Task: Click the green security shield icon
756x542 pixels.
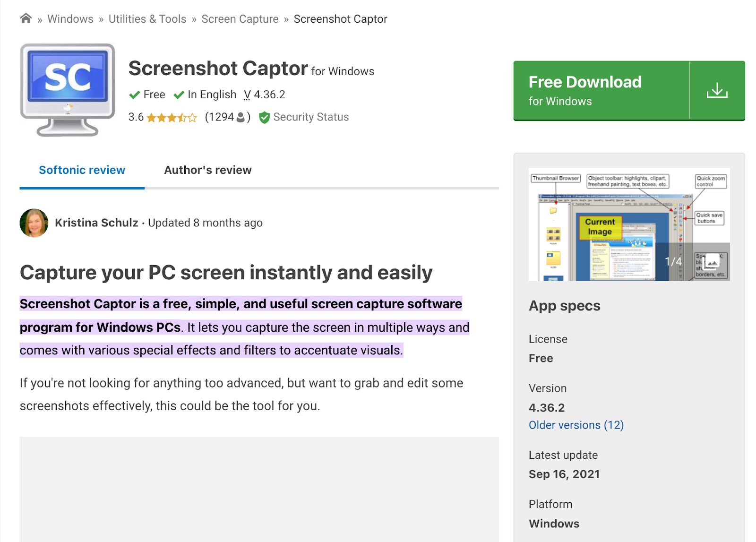Action: coord(265,117)
